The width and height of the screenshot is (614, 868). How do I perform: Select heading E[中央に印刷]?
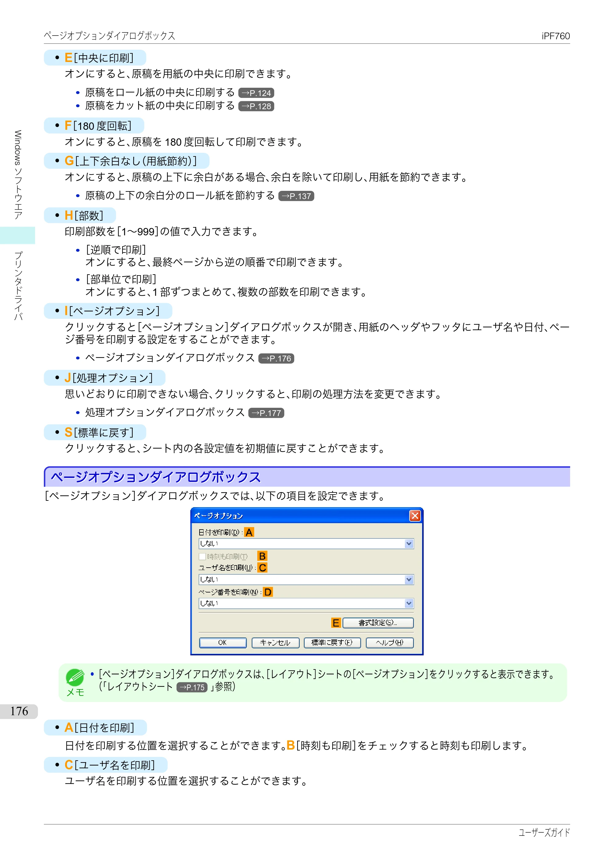[95, 58]
